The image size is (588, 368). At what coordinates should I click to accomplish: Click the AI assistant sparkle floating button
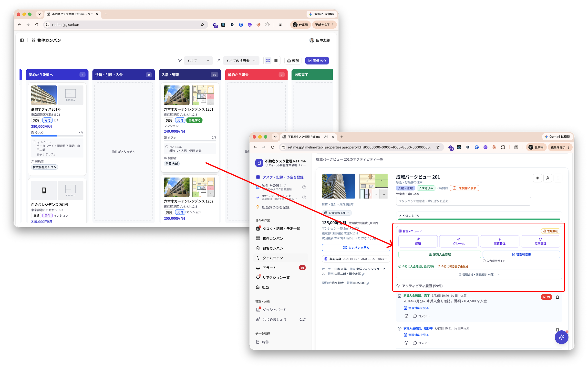[x=561, y=337]
